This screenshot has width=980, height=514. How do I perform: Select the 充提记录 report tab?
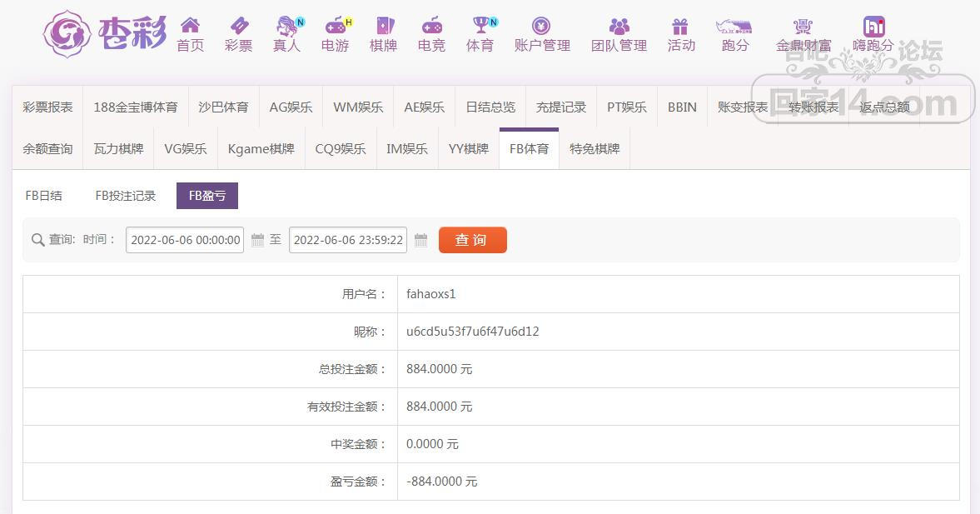(x=561, y=107)
